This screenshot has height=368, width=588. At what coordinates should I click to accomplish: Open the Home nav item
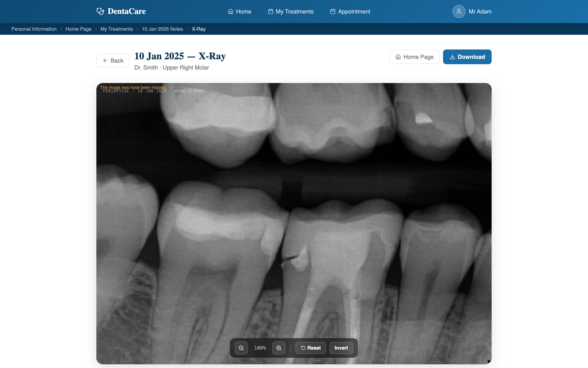point(239,11)
